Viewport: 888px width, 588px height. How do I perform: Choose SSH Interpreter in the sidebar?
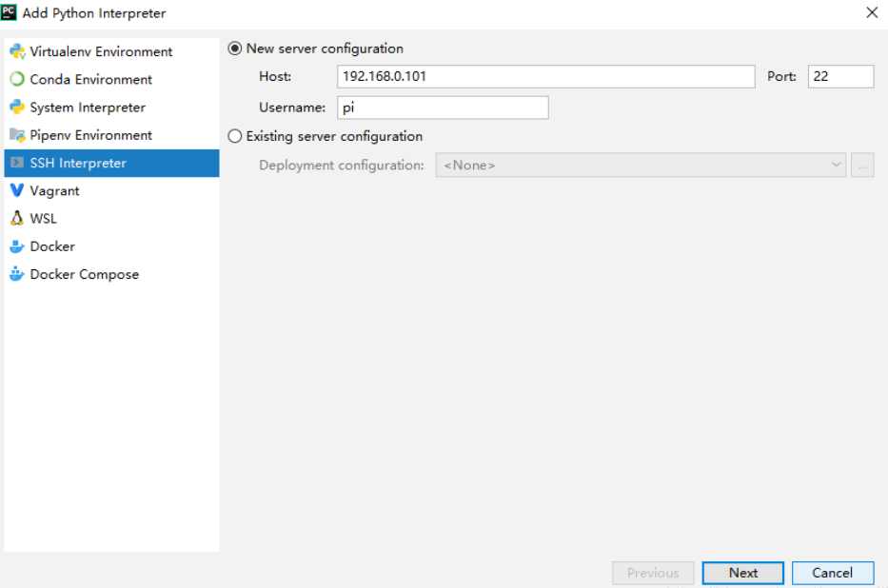tap(111, 163)
